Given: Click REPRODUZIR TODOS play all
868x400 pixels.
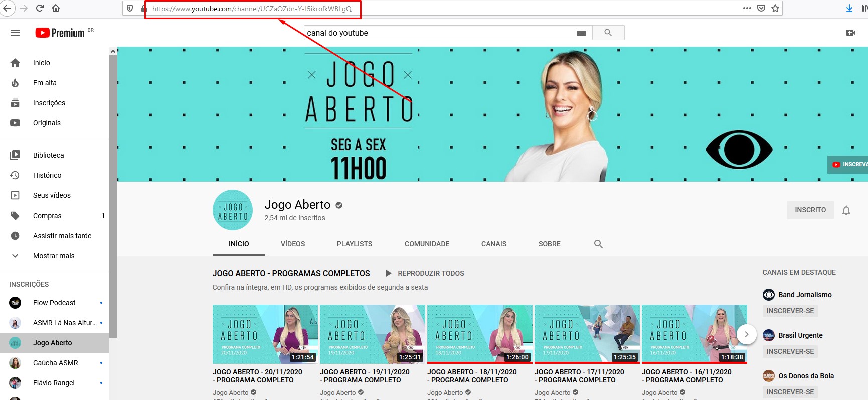Looking at the screenshot, I should (x=425, y=273).
